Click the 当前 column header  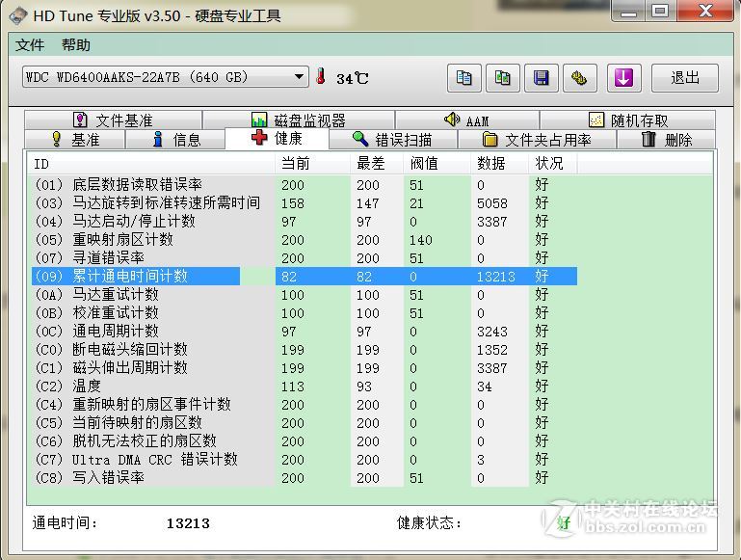(x=313, y=164)
